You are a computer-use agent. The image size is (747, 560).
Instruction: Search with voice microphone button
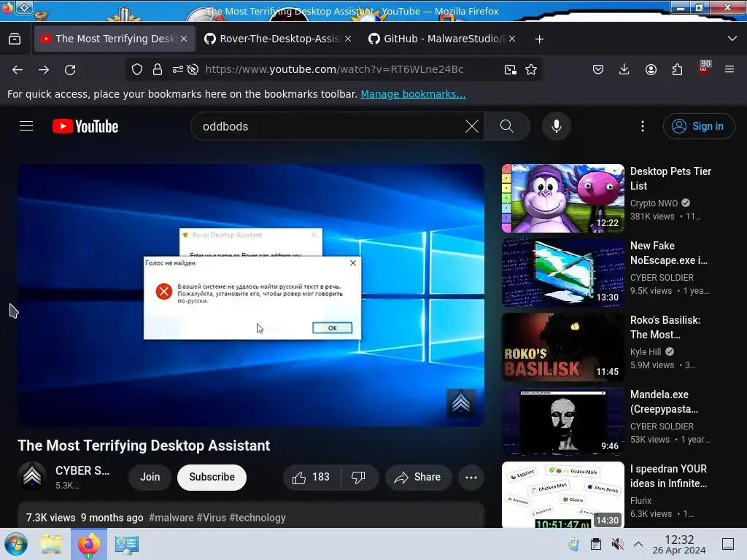coord(556,126)
